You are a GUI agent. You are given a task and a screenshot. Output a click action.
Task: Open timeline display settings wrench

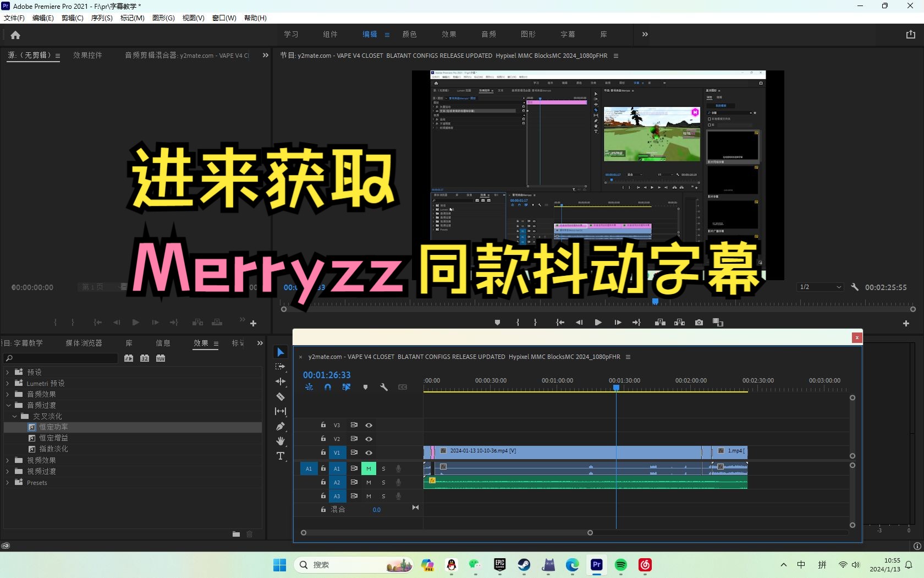pos(384,387)
